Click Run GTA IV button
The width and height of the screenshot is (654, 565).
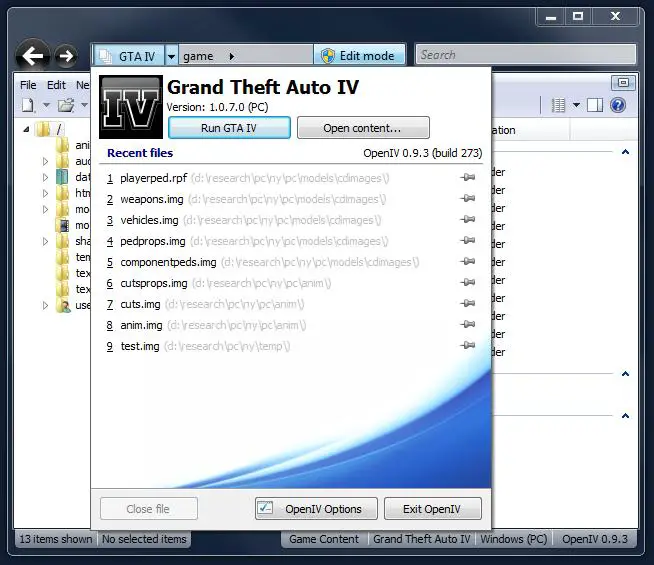click(x=229, y=128)
